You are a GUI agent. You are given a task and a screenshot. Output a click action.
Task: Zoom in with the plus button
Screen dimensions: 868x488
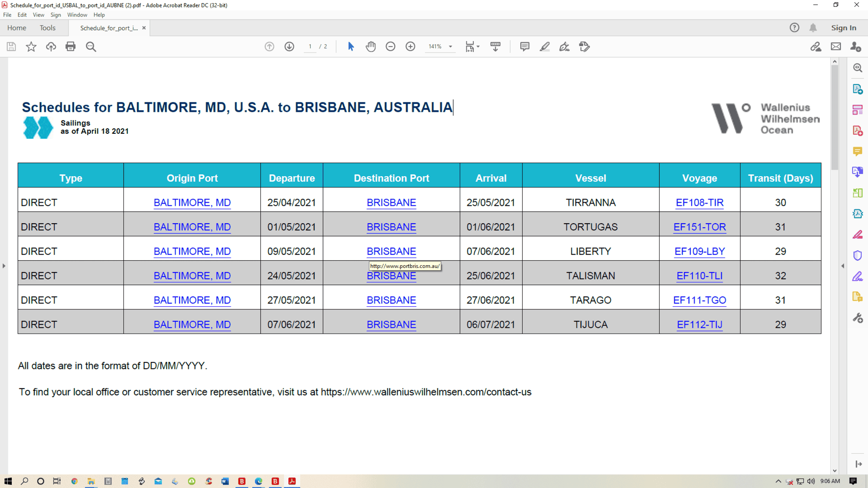click(410, 47)
